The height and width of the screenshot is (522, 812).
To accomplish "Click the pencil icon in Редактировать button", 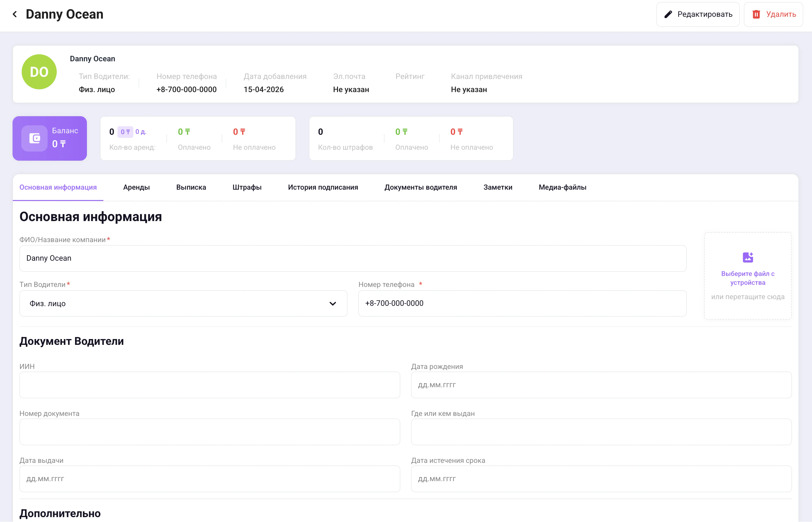I will [668, 14].
